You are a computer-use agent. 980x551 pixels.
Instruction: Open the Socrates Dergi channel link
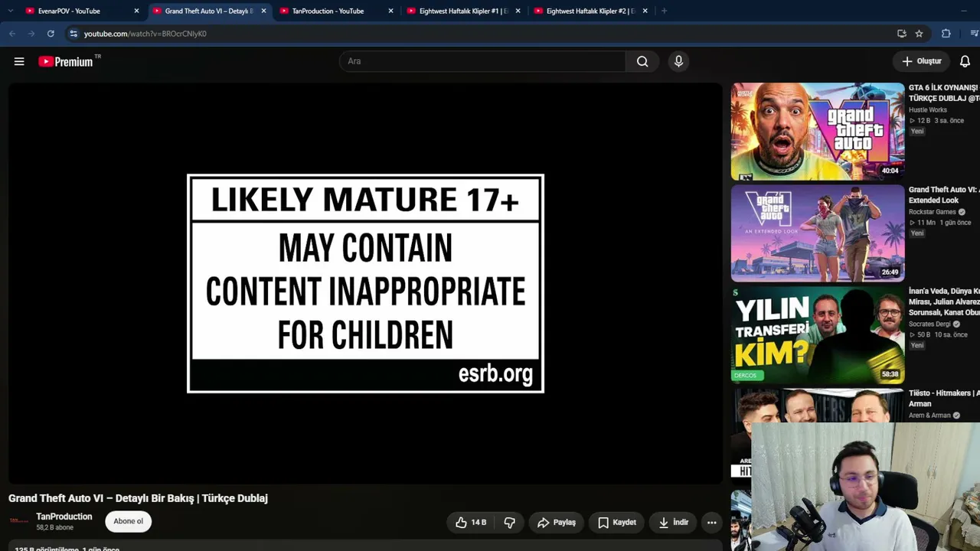pyautogui.click(x=930, y=324)
